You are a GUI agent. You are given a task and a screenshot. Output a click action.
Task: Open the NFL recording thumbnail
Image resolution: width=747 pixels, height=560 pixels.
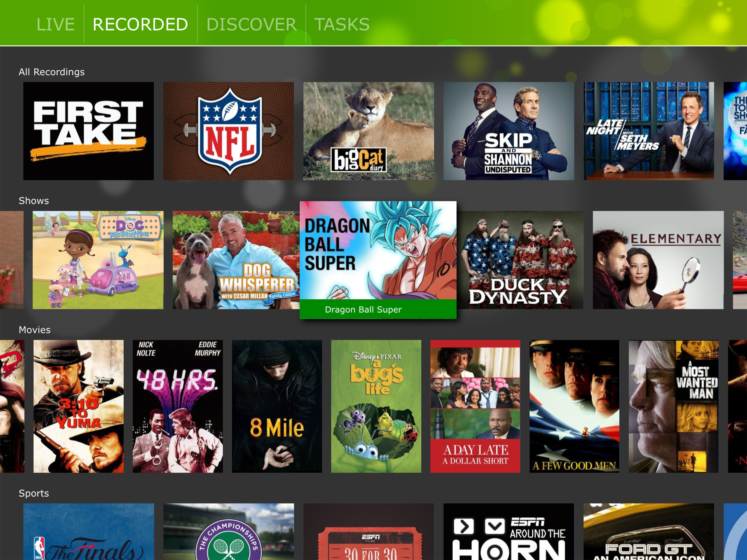229,131
